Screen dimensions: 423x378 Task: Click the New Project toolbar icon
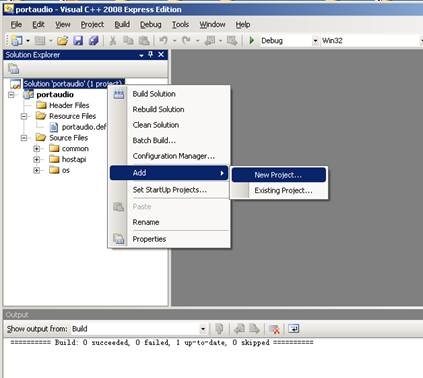pos(16,41)
